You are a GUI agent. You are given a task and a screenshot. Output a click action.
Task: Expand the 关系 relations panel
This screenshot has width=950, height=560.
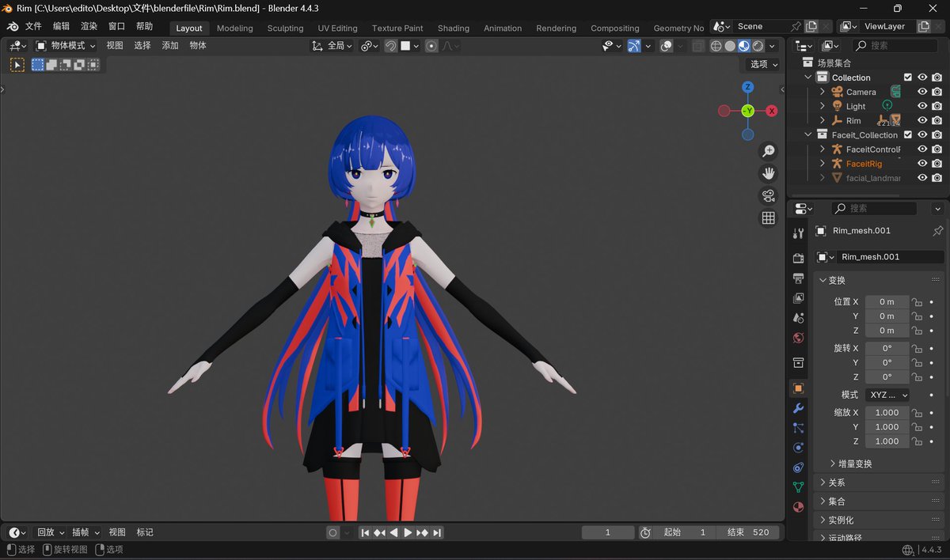837,482
